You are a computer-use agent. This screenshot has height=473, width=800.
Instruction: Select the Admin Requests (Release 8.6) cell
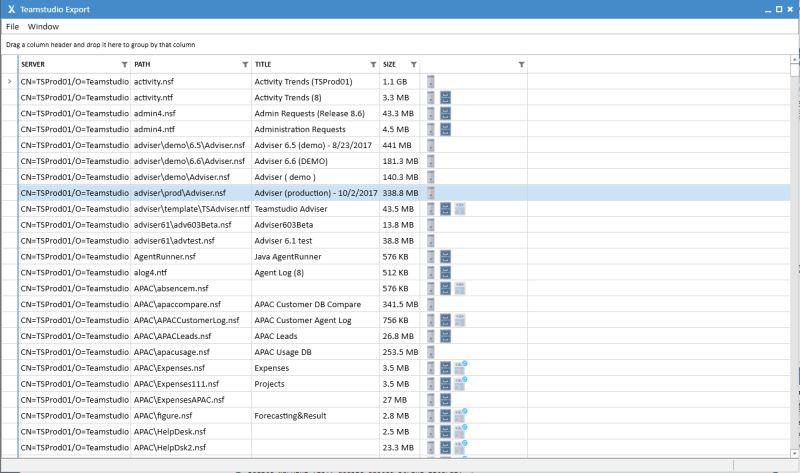click(316, 113)
